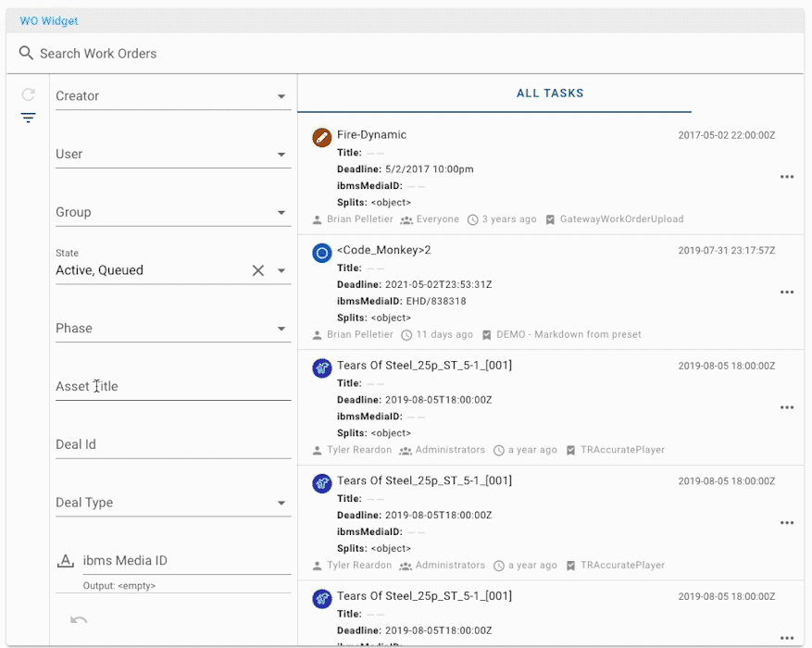Click the <Code_Monkey>2 circle avatar icon
The image size is (812, 648).
pyautogui.click(x=321, y=253)
